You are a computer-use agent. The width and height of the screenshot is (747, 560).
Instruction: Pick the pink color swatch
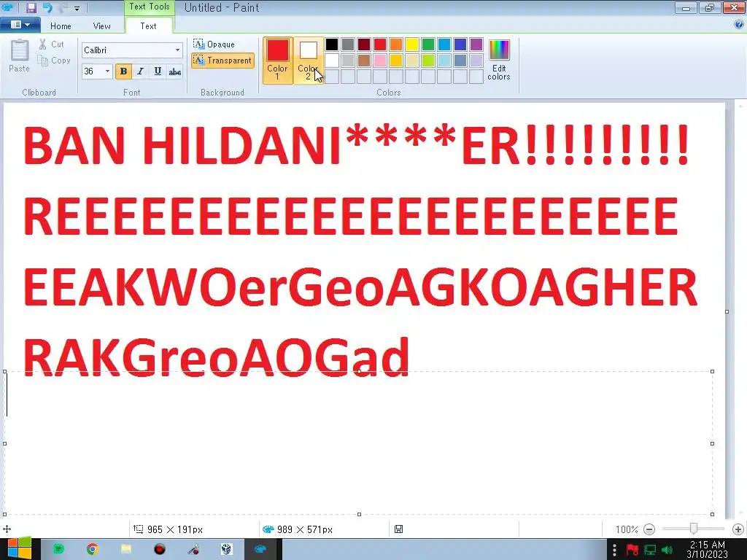(x=379, y=61)
